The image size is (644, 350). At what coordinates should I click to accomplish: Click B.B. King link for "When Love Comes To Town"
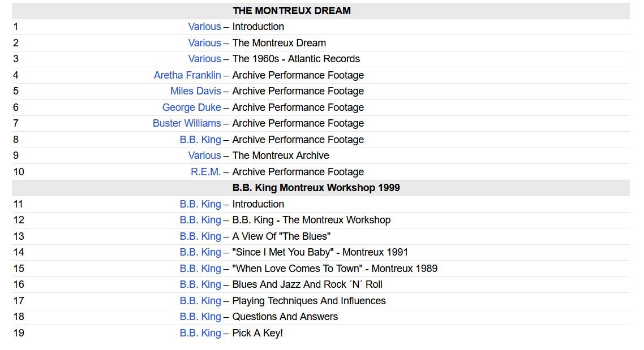pos(200,269)
